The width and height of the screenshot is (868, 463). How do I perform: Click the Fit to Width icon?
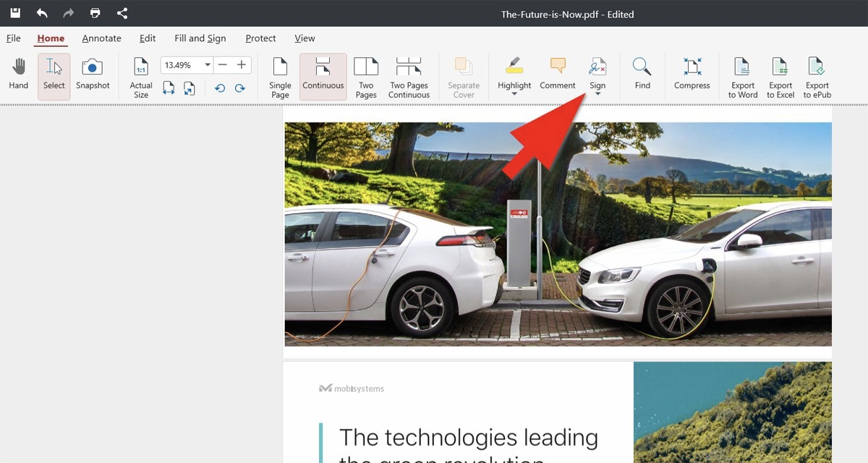pyautogui.click(x=169, y=88)
